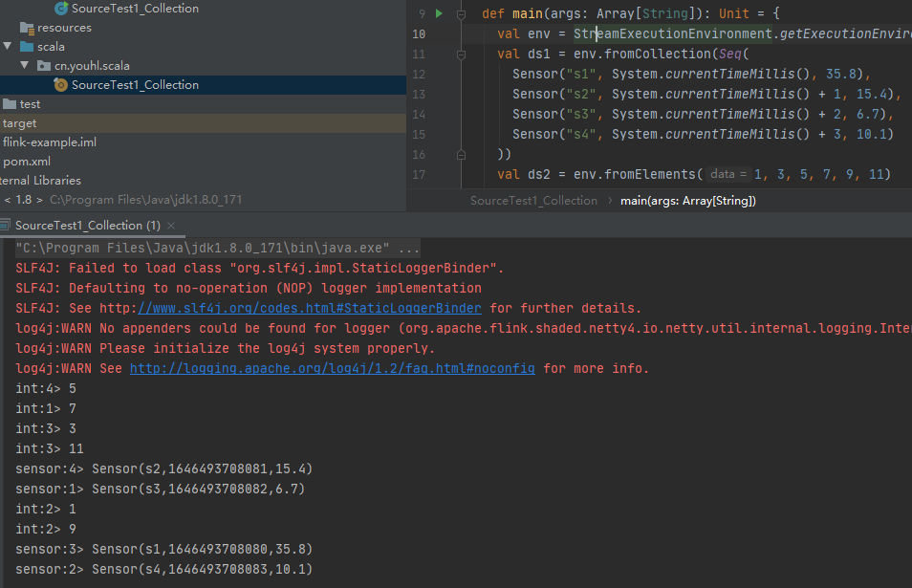This screenshot has width=912, height=588.
Task: Click the "data =" parameter hint
Action: point(728,174)
